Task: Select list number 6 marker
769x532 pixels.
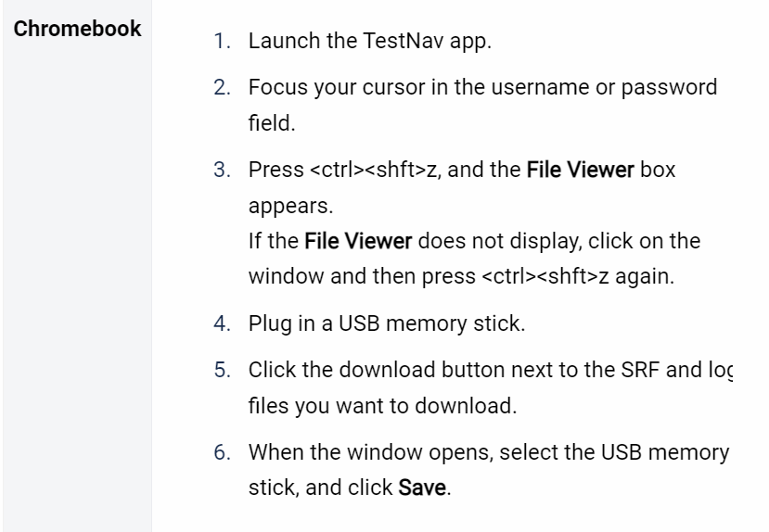Action: (x=223, y=452)
